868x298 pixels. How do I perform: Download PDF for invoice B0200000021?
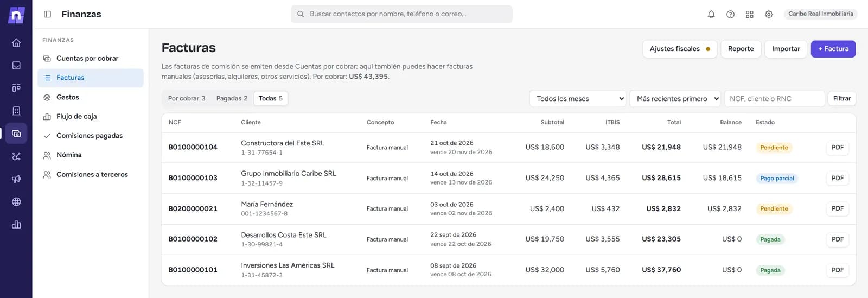coord(838,208)
